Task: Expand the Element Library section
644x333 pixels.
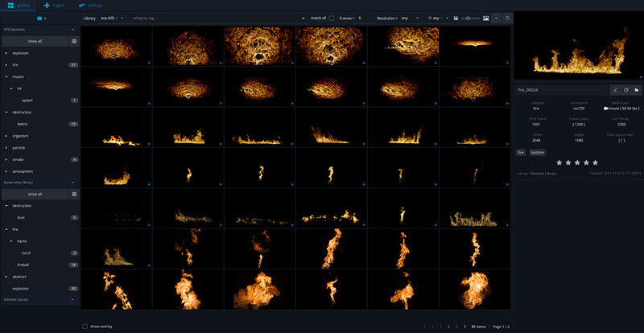Action: click(72, 300)
